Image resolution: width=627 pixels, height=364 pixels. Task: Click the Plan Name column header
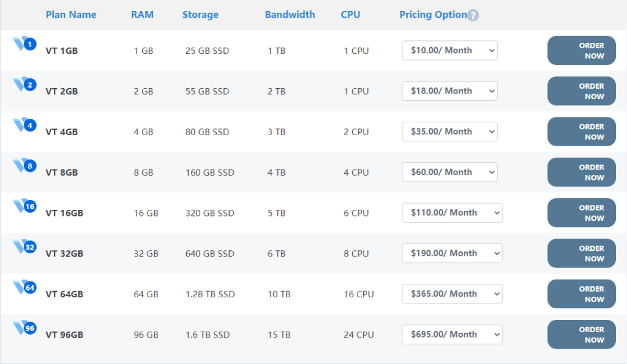pos(71,15)
